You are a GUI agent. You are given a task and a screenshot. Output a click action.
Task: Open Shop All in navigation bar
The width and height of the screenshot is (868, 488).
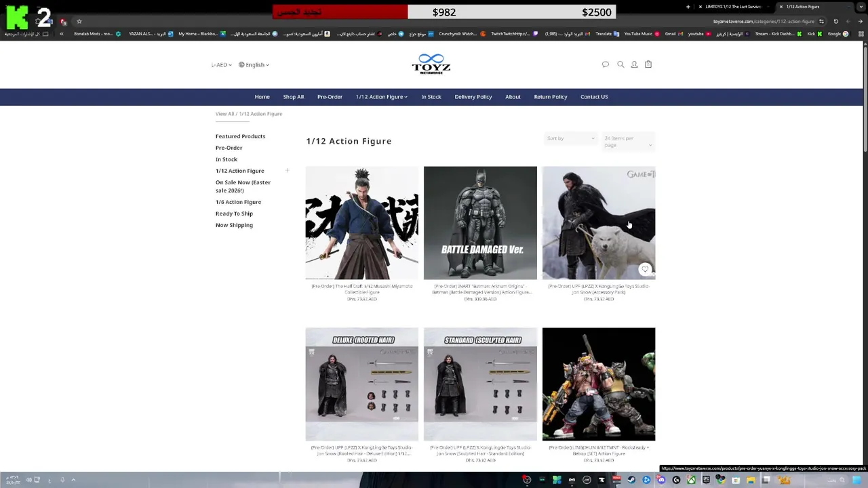[294, 97]
